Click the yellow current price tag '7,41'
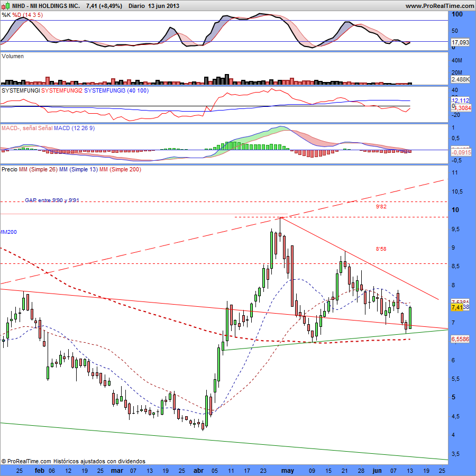Screen dimensions: 476x476 point(457,307)
